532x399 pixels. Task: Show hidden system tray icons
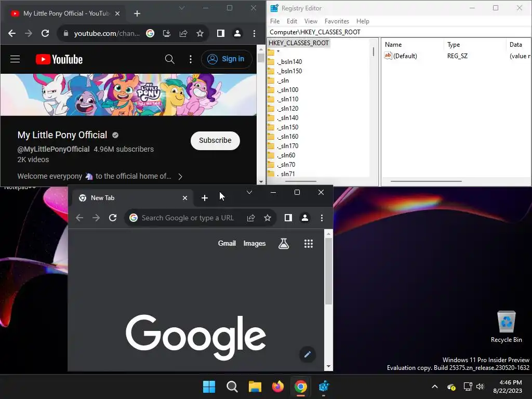tap(435, 387)
